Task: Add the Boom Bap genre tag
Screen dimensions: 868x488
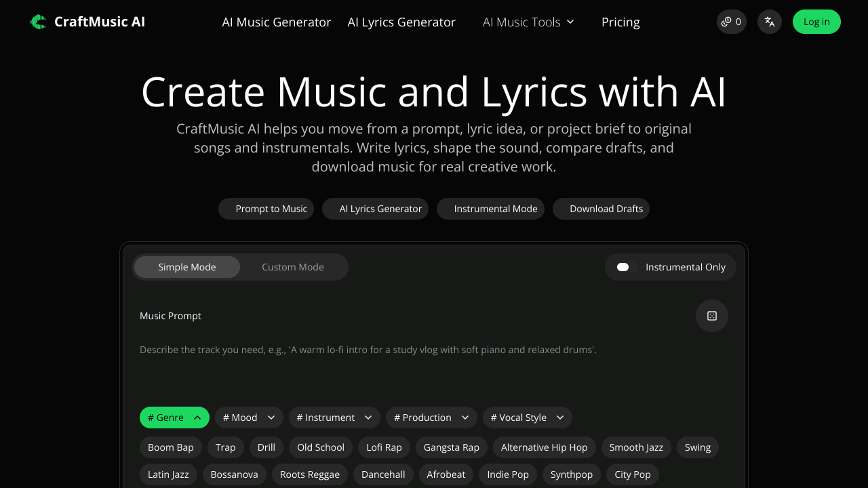Action: 171,447
